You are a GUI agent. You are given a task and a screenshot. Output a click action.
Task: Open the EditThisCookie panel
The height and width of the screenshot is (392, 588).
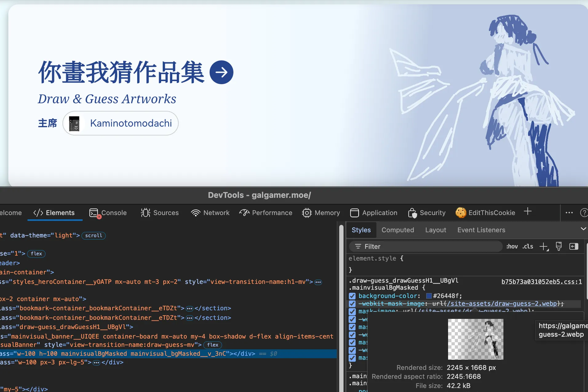pyautogui.click(x=485, y=213)
